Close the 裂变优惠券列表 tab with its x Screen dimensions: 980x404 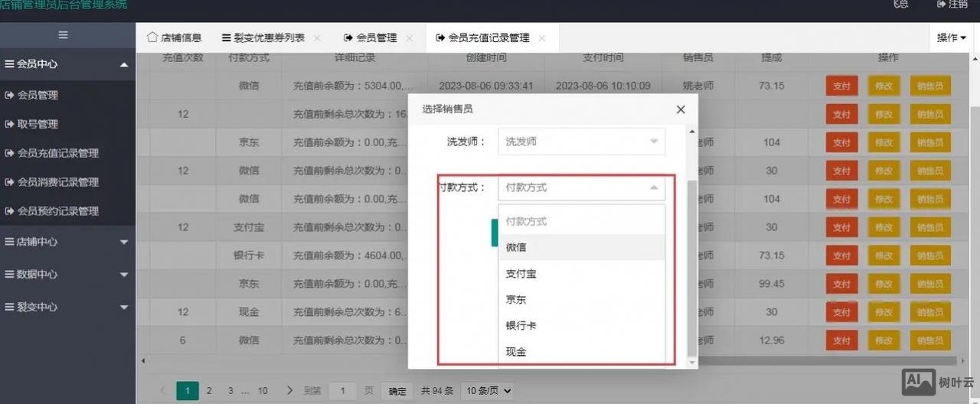pos(317,37)
